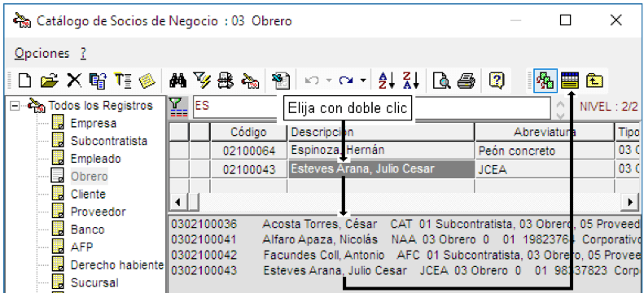The width and height of the screenshot is (644, 293).
Task: Collapse the Todos los Registros tree node
Action: (15, 106)
